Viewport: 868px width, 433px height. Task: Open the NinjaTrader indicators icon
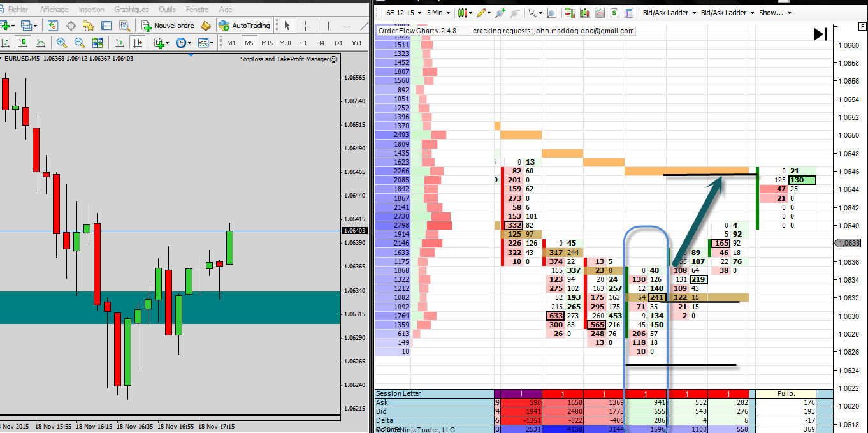point(599,12)
